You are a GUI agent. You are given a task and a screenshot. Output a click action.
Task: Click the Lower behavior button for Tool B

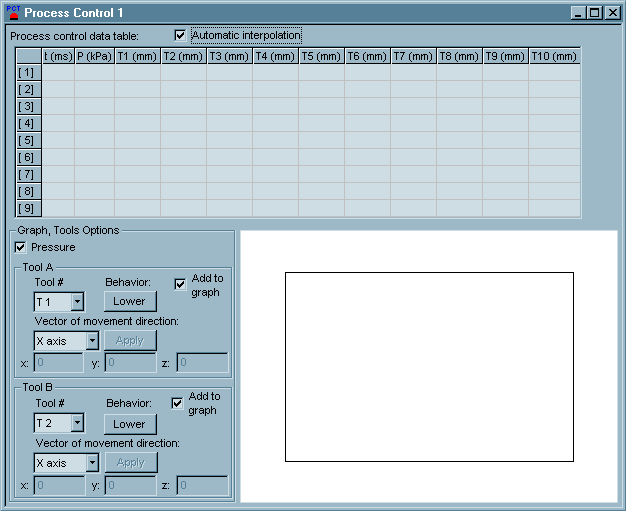tap(129, 423)
